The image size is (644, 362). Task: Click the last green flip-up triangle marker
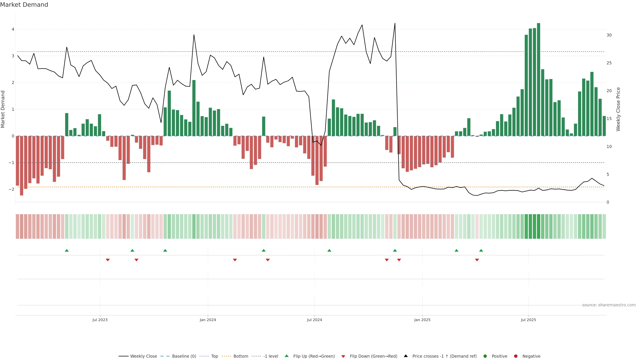pos(481,250)
